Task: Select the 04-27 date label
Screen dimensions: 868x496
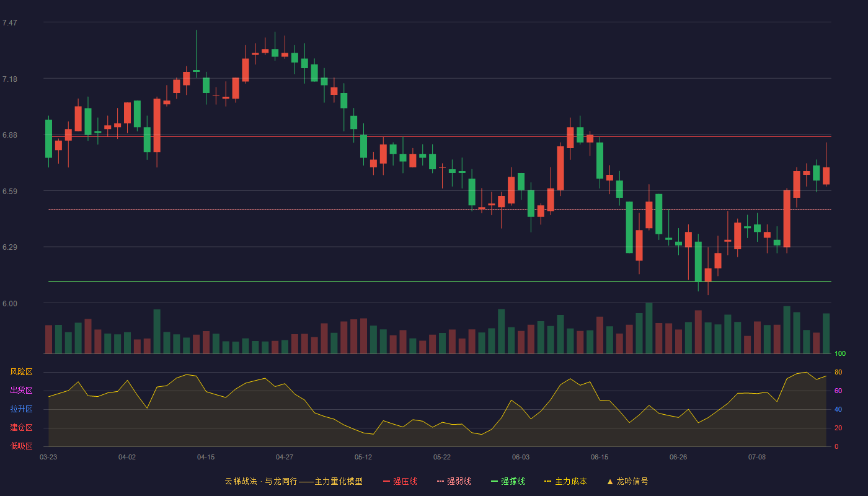Action: click(x=285, y=457)
